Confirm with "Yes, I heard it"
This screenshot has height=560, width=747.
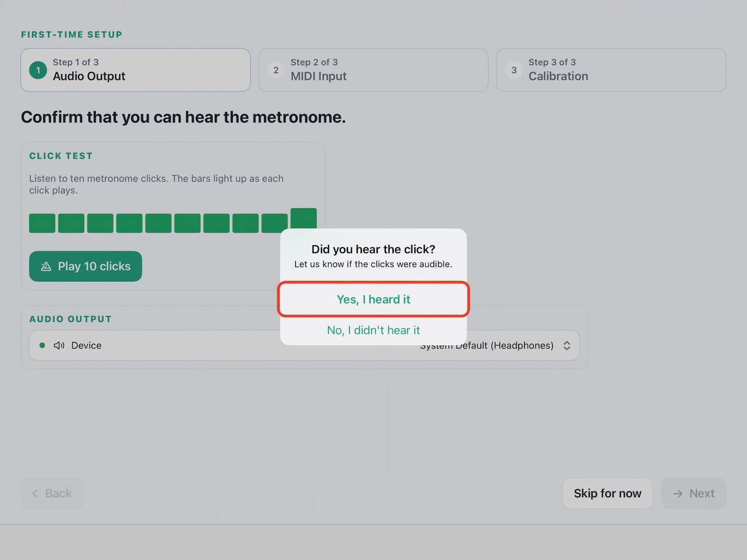pos(374,299)
